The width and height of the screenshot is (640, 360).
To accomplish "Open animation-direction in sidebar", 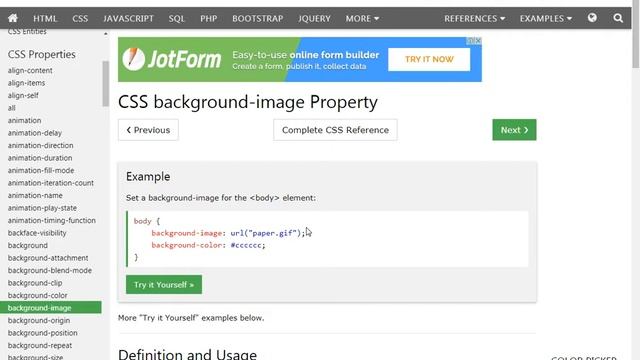I will (x=40, y=145).
